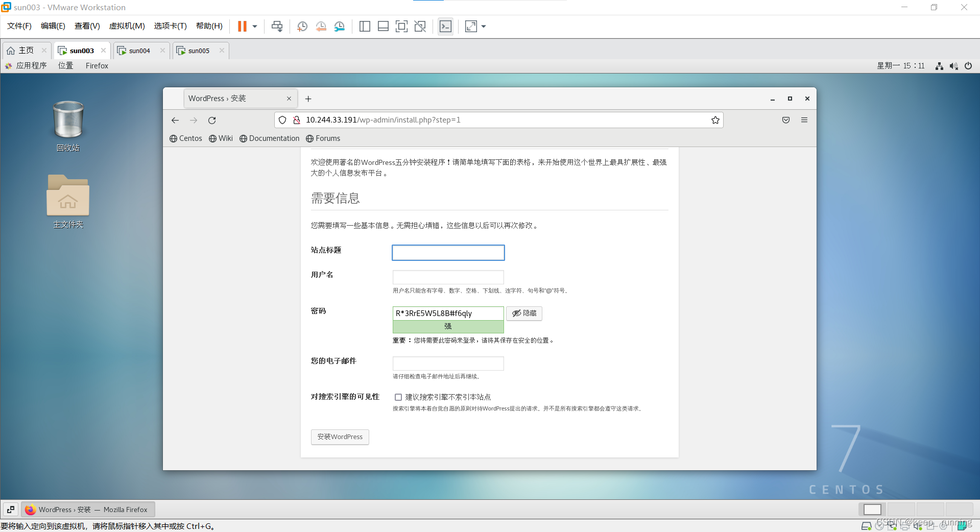
Task: Pause the virtual machine with the orange pause icon
Action: tap(242, 26)
